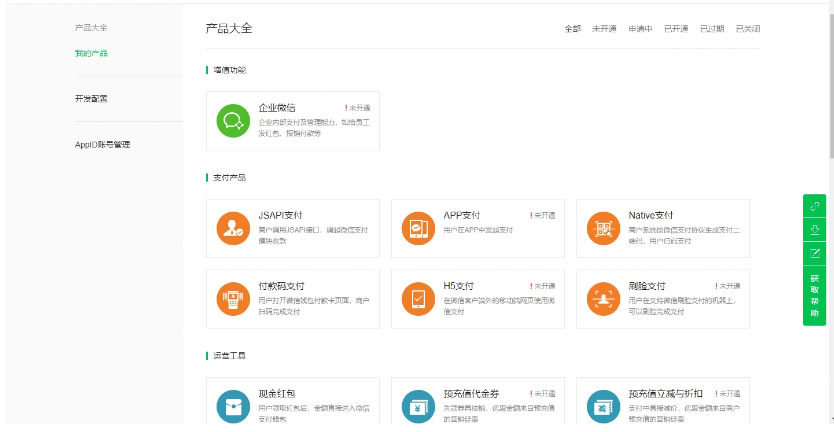Select the Native支付 QR code icon

(x=603, y=228)
